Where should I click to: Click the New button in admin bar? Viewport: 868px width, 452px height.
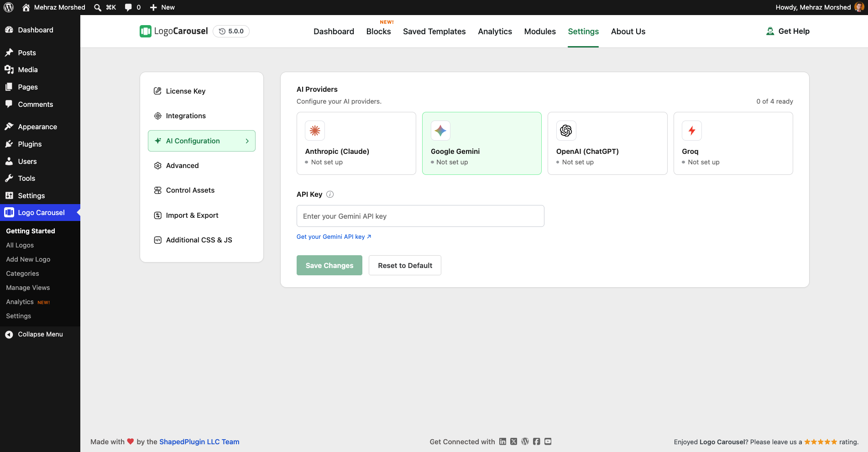coord(162,7)
